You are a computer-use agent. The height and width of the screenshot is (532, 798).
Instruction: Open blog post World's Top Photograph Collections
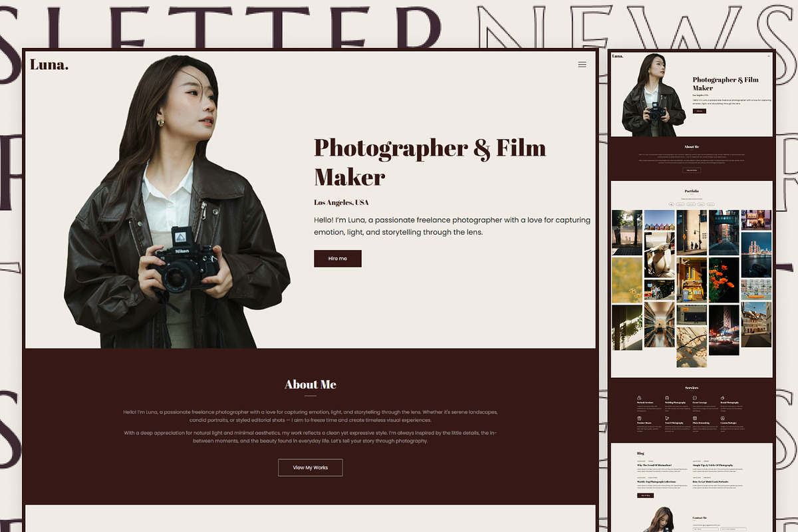point(656,481)
